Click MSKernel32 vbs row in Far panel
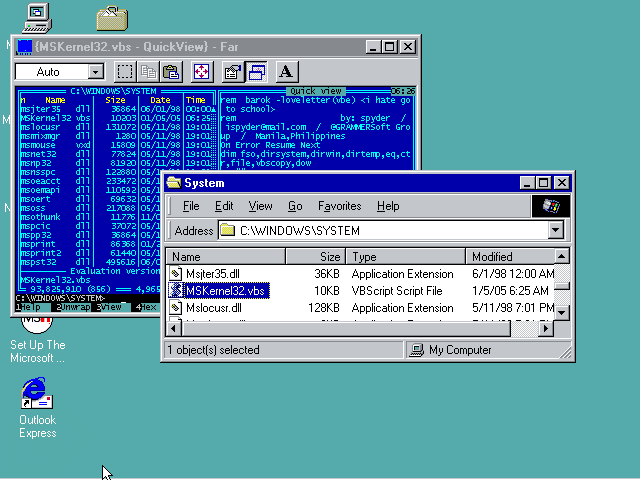 pyautogui.click(x=117, y=118)
